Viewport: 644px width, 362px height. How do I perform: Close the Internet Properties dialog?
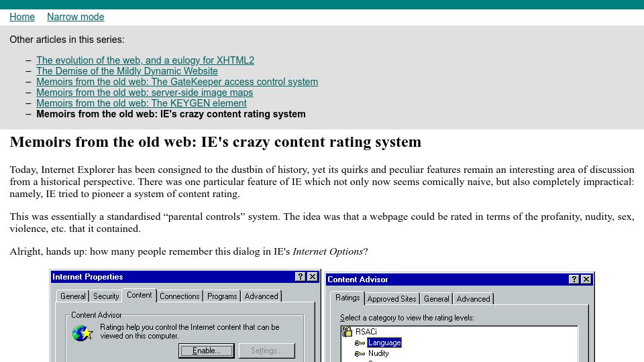tap(313, 277)
